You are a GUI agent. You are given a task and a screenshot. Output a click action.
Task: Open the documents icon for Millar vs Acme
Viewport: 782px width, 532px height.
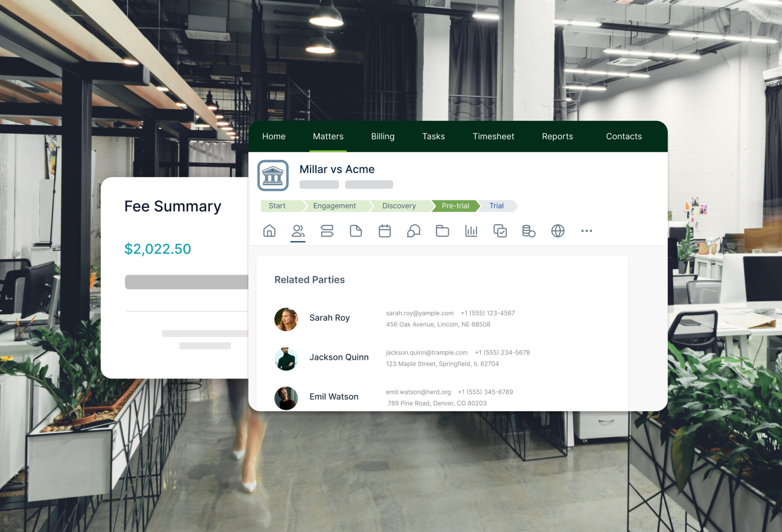pyautogui.click(x=356, y=231)
